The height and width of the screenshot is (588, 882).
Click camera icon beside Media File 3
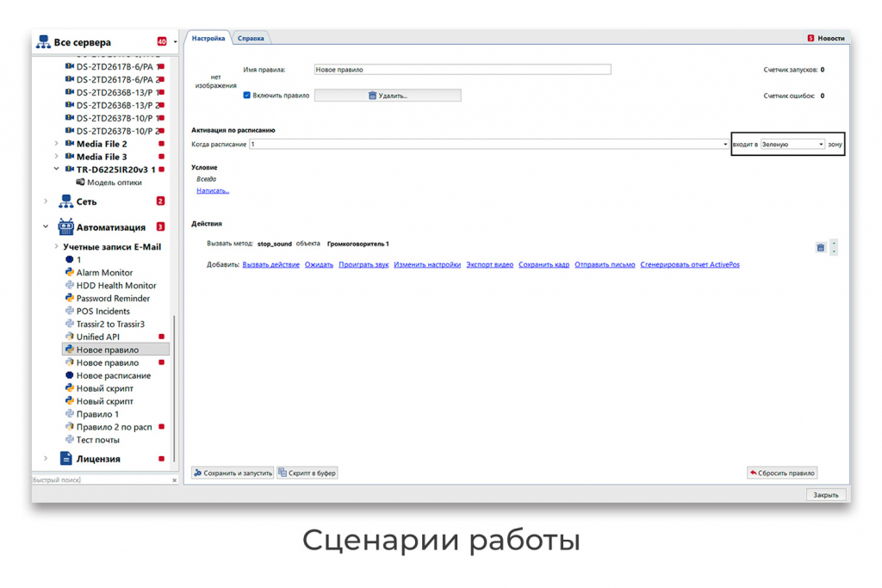click(x=70, y=157)
